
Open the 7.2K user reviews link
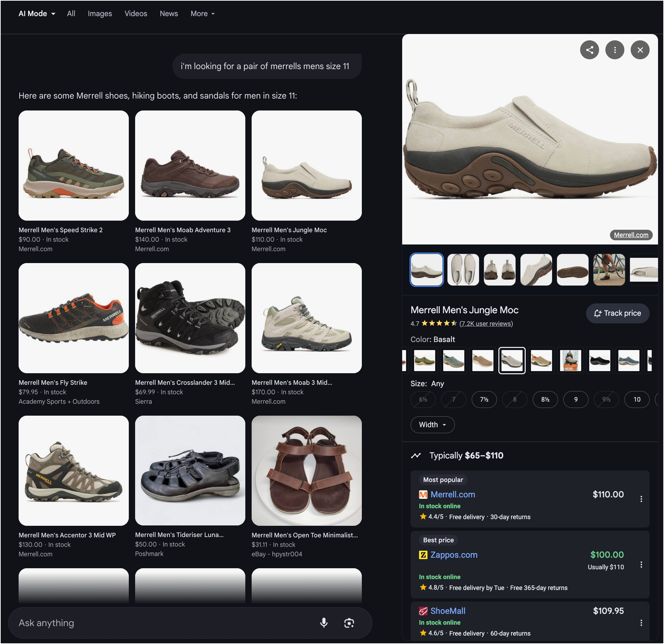tap(486, 323)
